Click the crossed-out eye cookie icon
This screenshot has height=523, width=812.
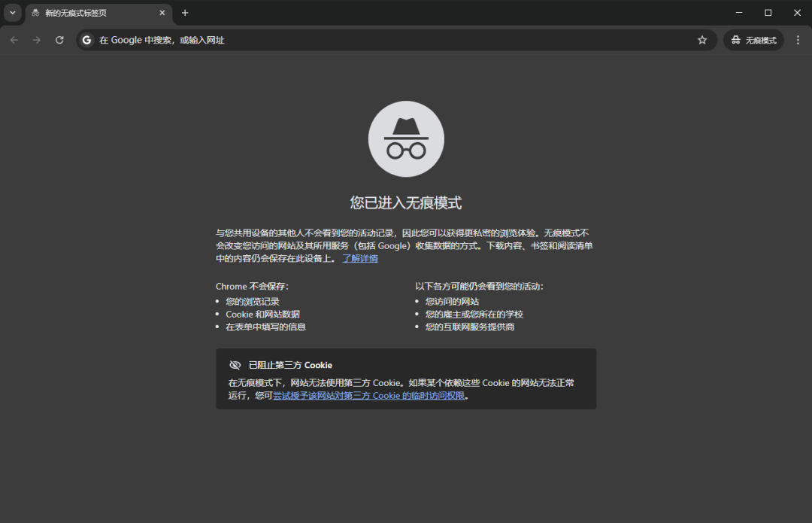235,365
